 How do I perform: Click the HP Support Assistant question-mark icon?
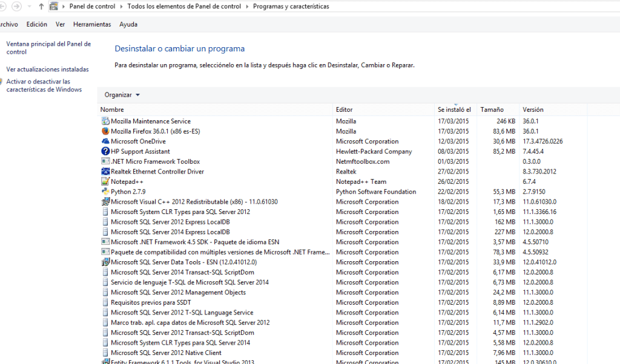click(105, 151)
